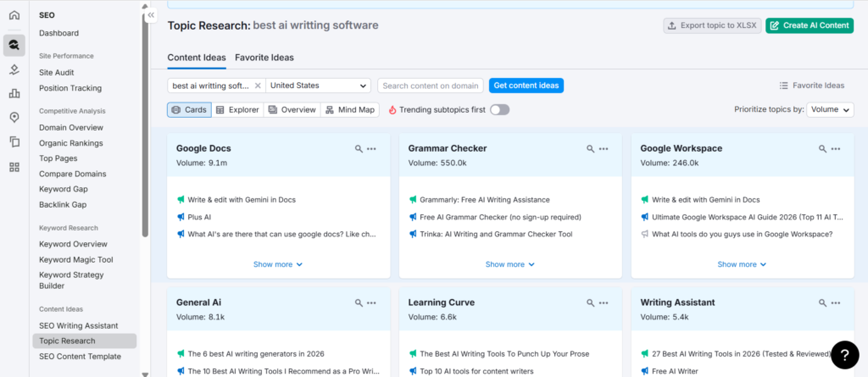Open Prioritize topics by Volume dropdown
The image size is (868, 377).
click(x=830, y=109)
